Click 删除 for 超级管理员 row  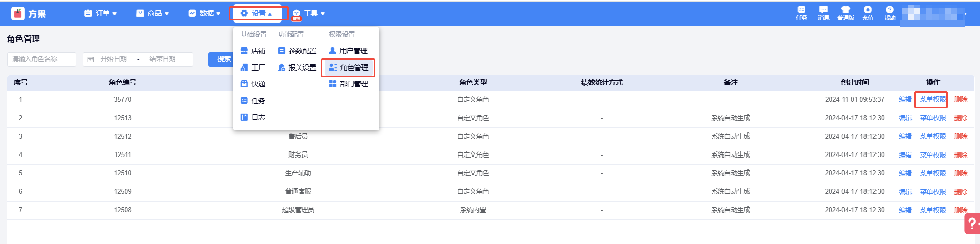point(961,210)
